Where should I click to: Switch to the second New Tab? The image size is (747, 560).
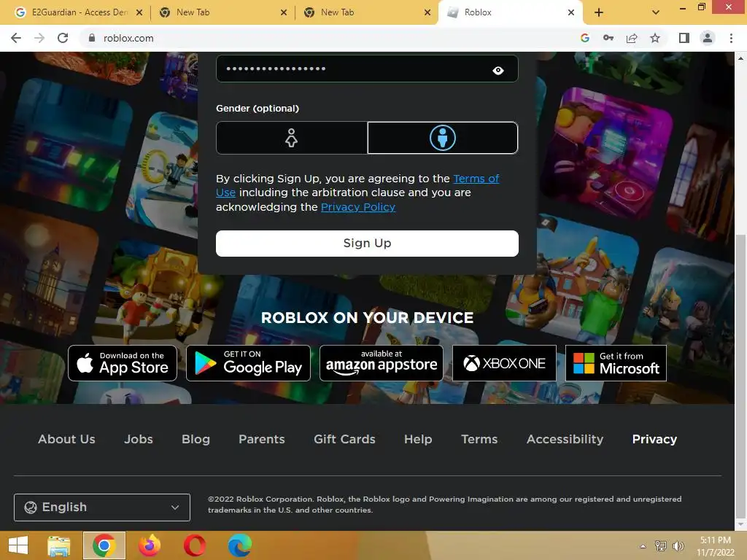tap(368, 12)
